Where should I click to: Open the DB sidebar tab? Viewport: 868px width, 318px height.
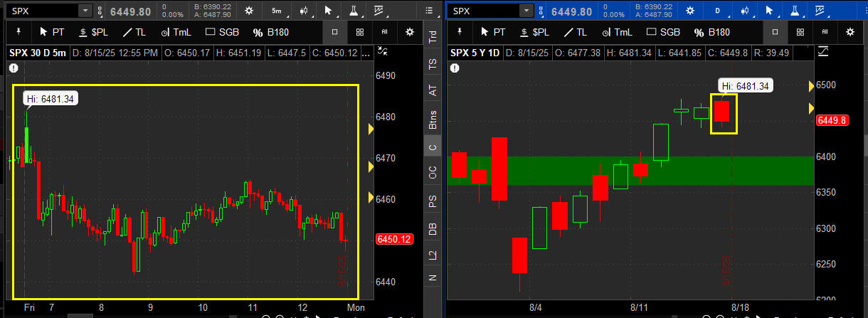point(432,229)
